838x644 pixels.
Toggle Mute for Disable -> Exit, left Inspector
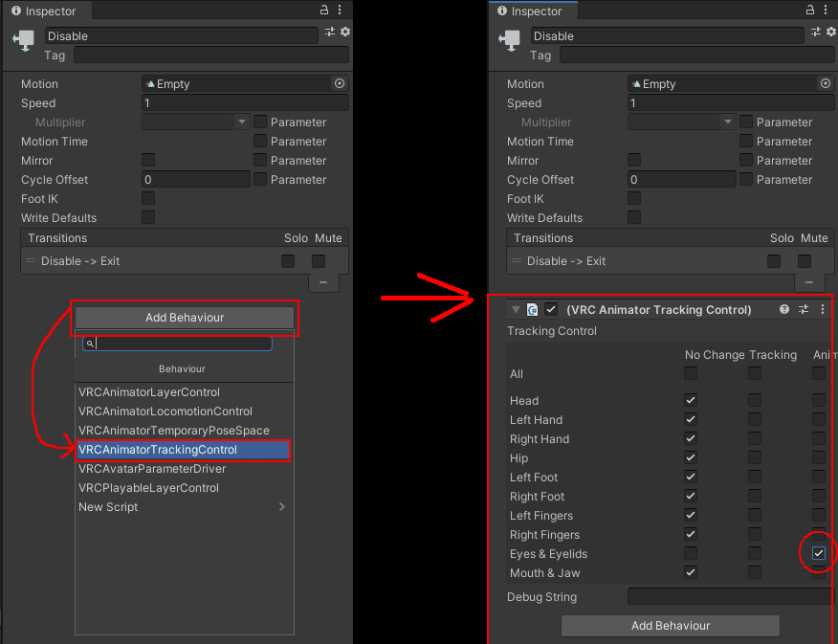(319, 261)
